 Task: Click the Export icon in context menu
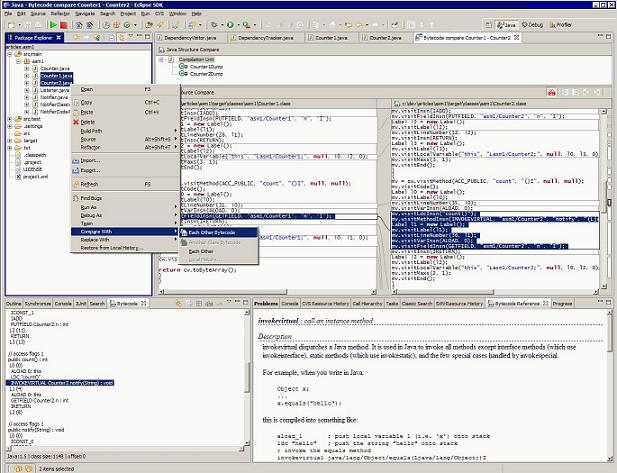[x=76, y=170]
